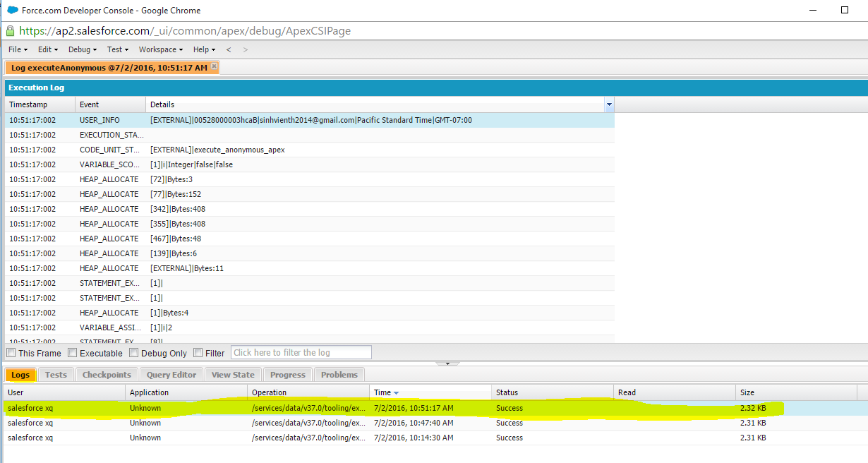This screenshot has height=463, width=868.
Task: Click the filter log input field
Action: (x=301, y=353)
